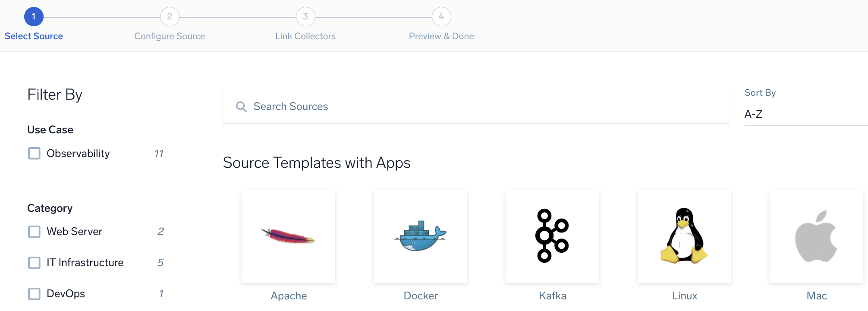Enable the IT Infrastructure filter checkbox
This screenshot has width=868, height=311.
click(34, 263)
